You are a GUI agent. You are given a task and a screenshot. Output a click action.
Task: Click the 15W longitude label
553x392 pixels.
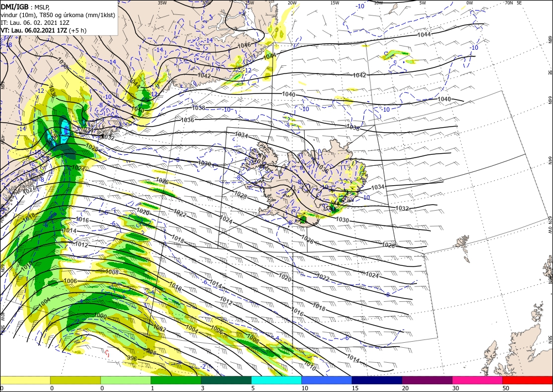[x=335, y=3]
